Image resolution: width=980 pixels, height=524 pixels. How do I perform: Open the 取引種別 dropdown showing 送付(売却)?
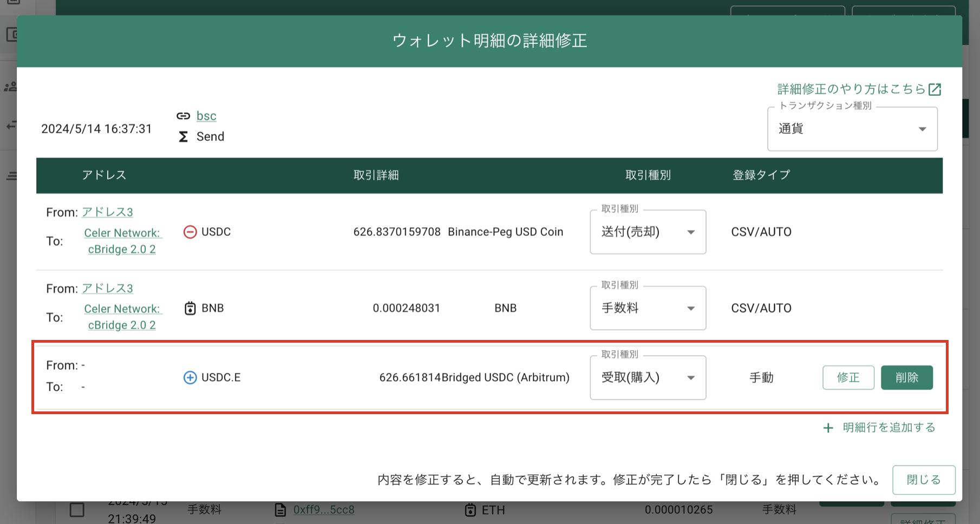click(x=648, y=232)
